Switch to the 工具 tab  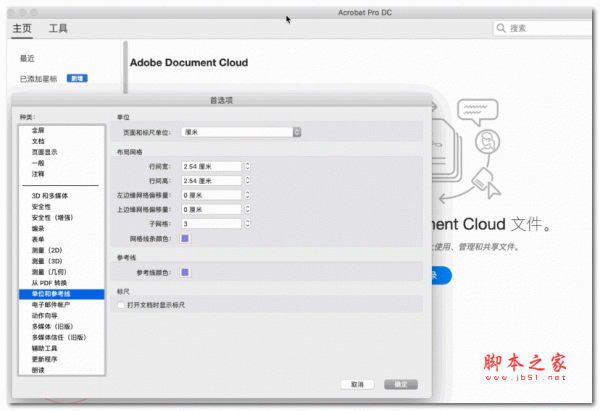(x=58, y=28)
